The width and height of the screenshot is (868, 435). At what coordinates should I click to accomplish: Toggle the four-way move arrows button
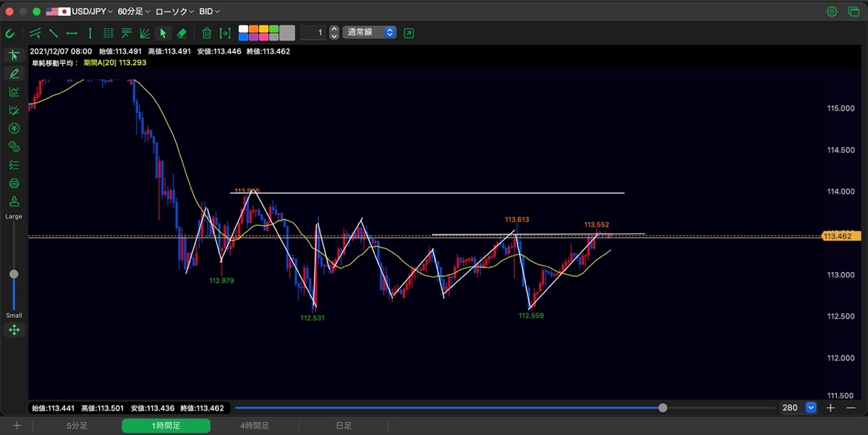pos(14,330)
